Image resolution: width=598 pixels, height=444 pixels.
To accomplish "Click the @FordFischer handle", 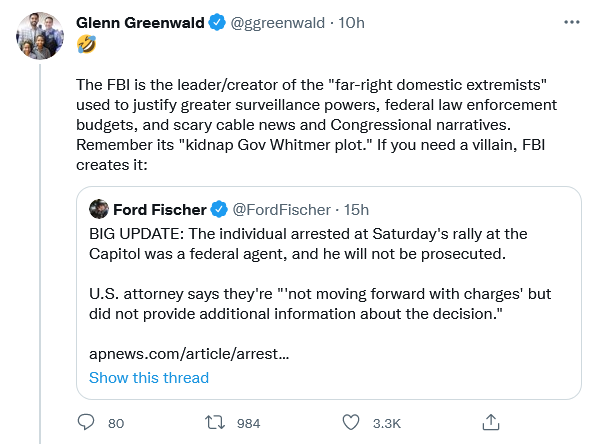I will [x=281, y=209].
